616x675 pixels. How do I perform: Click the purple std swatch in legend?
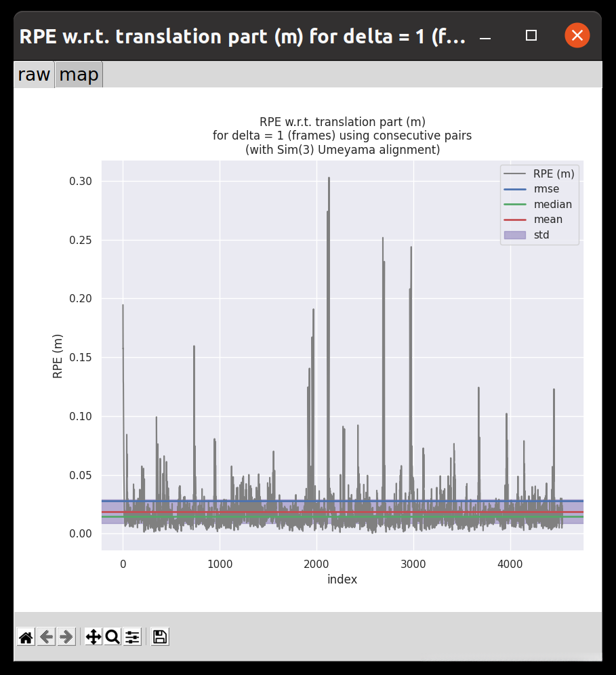pyautogui.click(x=515, y=235)
